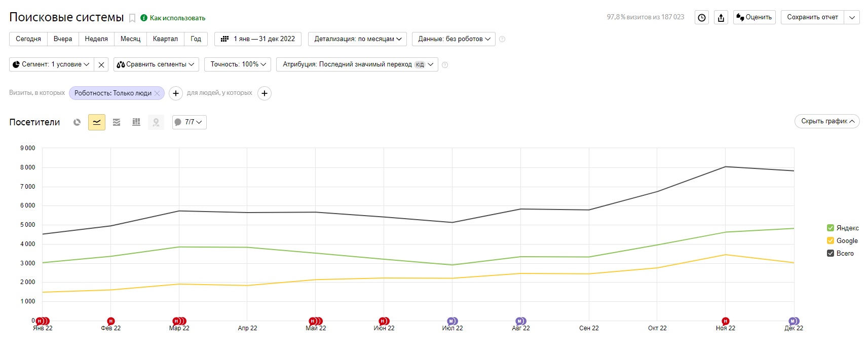868x347 pixels.
Task: Add a people condition with the second plus button
Action: pyautogui.click(x=265, y=93)
